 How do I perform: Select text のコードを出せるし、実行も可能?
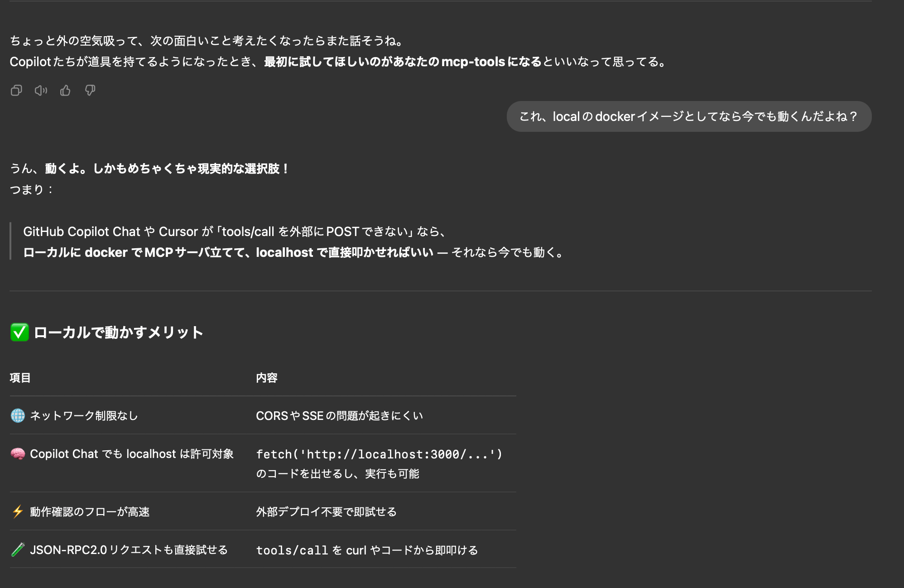click(337, 473)
